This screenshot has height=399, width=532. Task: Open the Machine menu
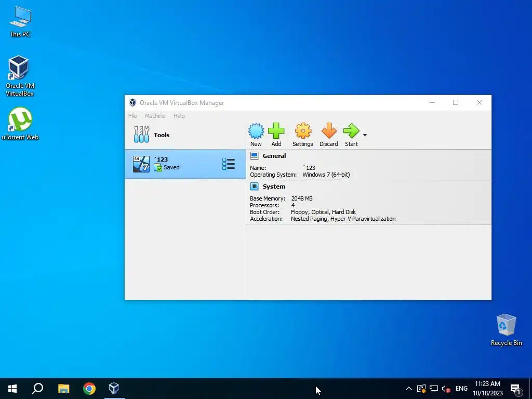point(155,116)
